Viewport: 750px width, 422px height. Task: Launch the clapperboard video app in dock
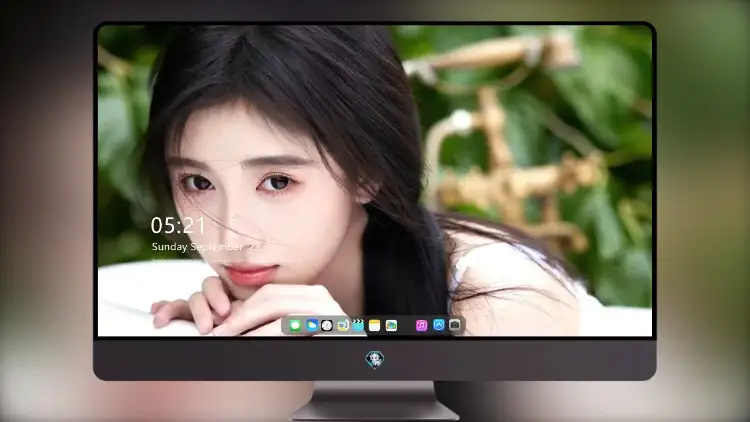[358, 325]
